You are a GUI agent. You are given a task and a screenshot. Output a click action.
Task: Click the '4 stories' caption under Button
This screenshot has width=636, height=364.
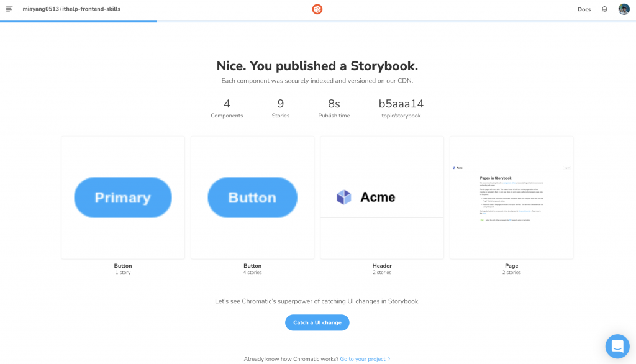[252, 272]
